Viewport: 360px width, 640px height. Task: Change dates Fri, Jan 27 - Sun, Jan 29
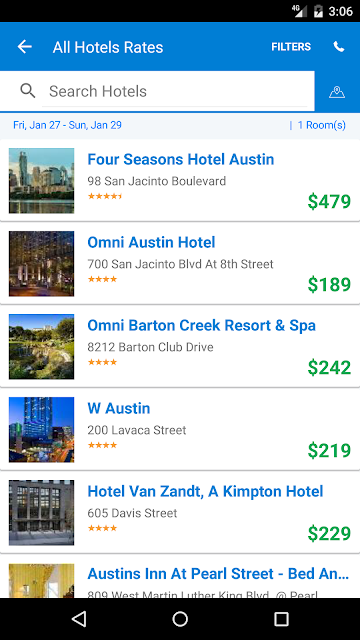pyautogui.click(x=67, y=125)
